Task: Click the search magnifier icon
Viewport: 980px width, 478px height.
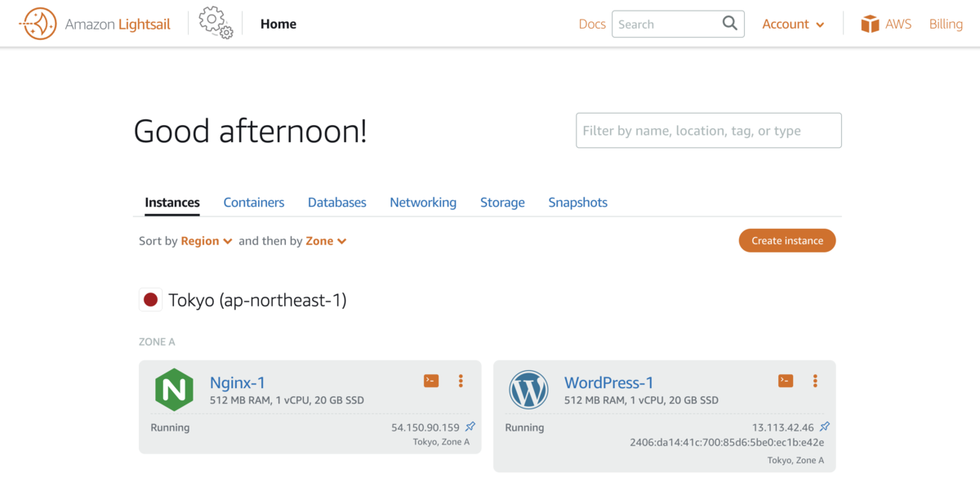Action: (x=730, y=24)
